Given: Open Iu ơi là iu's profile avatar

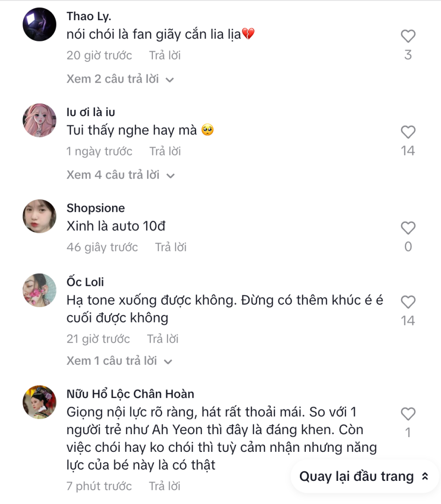Looking at the screenshot, I should click(x=39, y=120).
